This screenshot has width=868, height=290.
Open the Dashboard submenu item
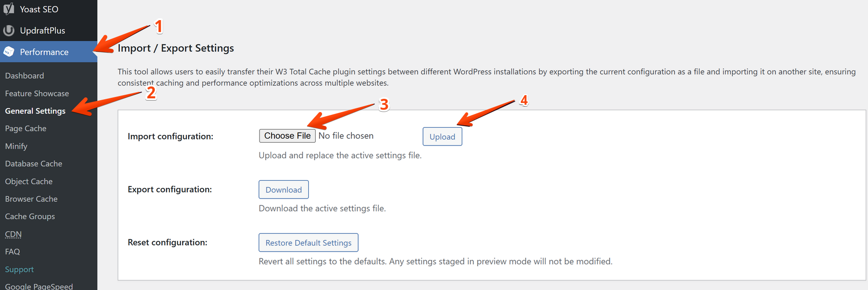coord(25,76)
